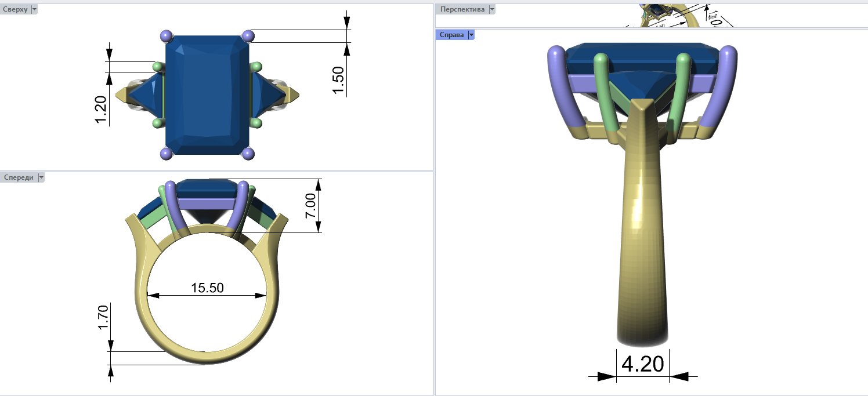Click the Сверху viewport title
The height and width of the screenshot is (396, 868).
[x=15, y=9]
